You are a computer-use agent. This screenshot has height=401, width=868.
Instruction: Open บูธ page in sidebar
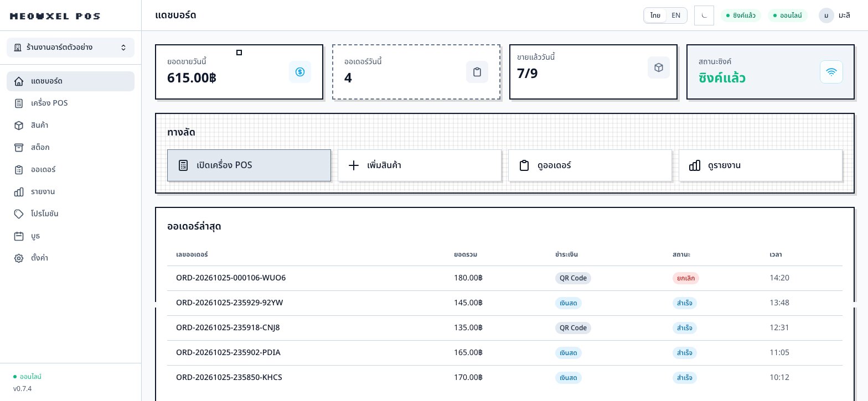point(70,236)
